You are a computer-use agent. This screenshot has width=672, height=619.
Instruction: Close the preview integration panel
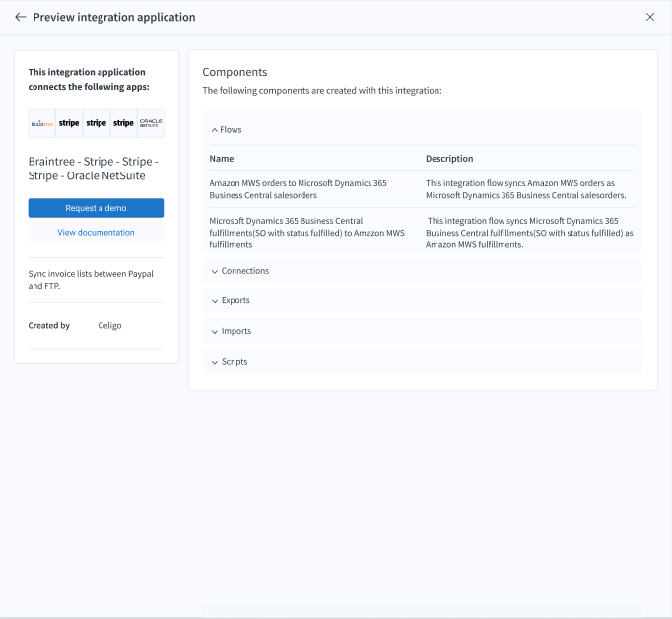[649, 17]
